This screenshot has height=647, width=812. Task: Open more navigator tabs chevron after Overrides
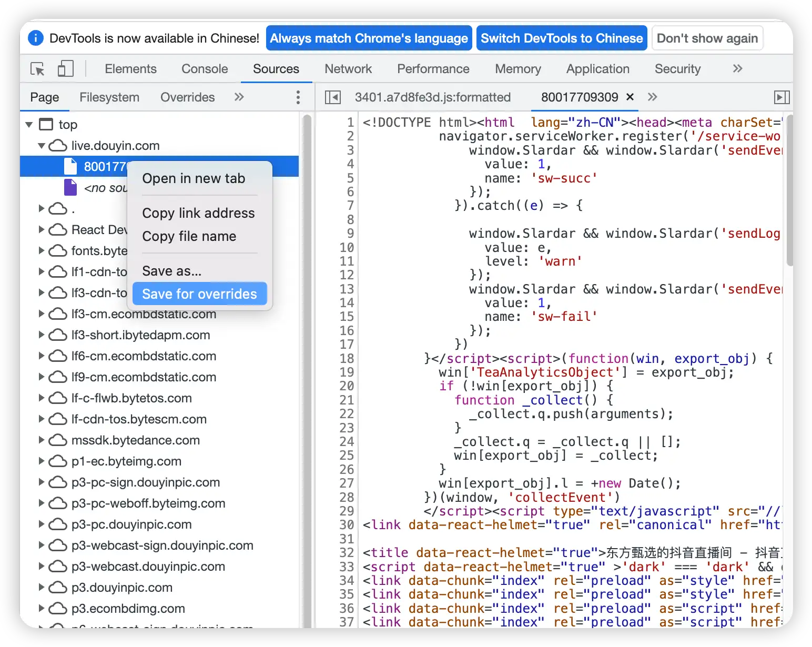click(239, 97)
